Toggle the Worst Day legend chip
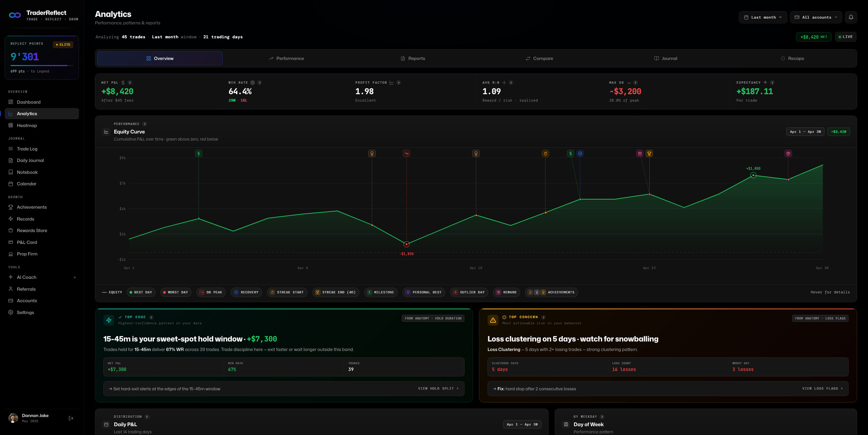This screenshot has width=868, height=435. pos(176,292)
